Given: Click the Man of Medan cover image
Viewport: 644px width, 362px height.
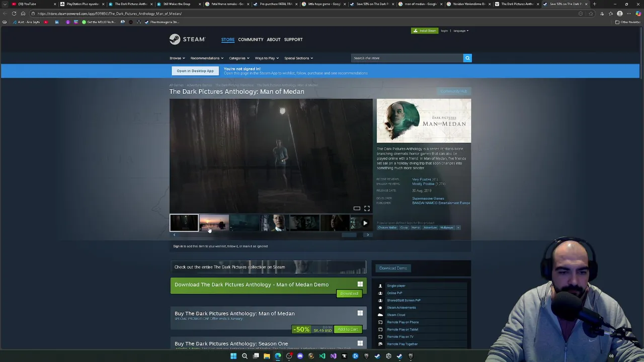Looking at the screenshot, I should click(x=424, y=121).
